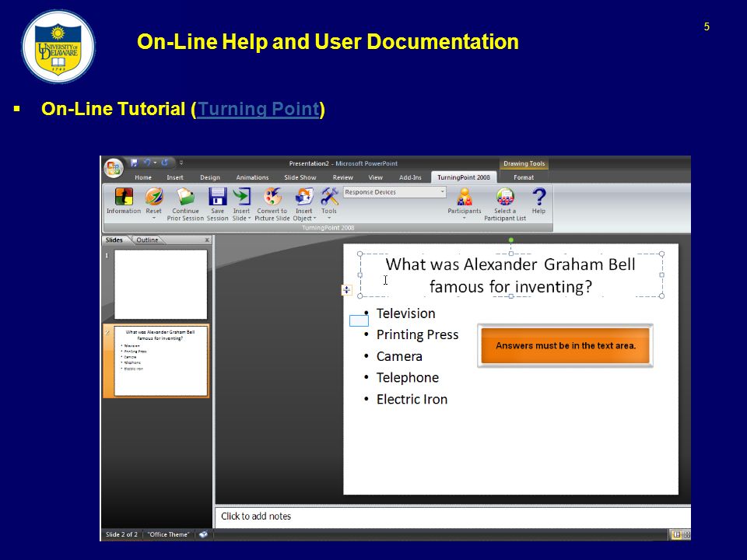This screenshot has height=560, width=747.
Task: Click the Continue Prior Session folder icon
Action: pyautogui.click(x=185, y=197)
